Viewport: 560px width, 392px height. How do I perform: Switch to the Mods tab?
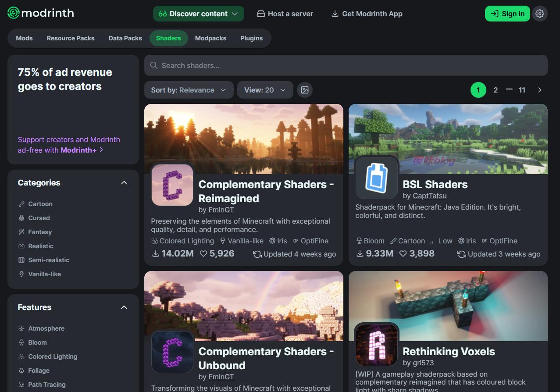pos(24,38)
